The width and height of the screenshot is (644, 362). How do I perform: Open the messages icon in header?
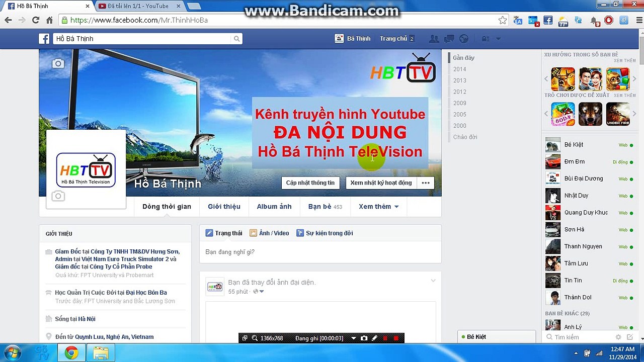449,39
